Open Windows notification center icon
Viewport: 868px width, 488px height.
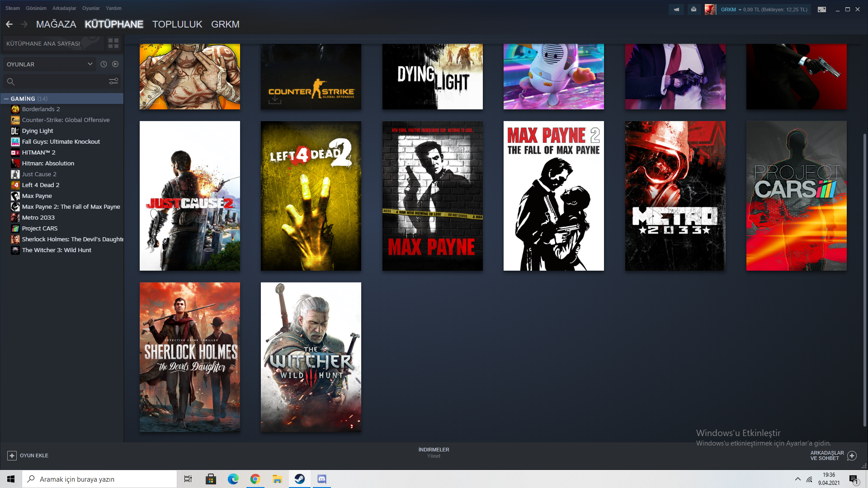click(x=854, y=479)
